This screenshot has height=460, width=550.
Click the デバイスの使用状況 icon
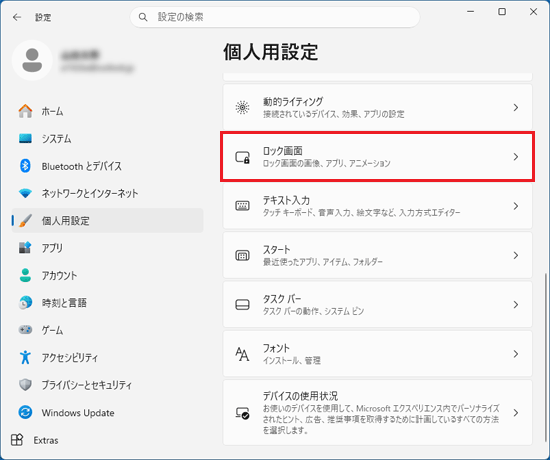(x=242, y=413)
